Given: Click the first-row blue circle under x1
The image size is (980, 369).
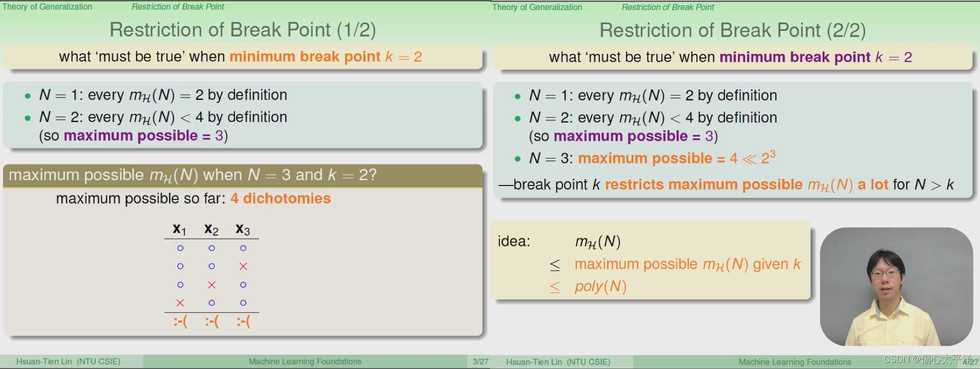Looking at the screenshot, I should click(x=180, y=248).
